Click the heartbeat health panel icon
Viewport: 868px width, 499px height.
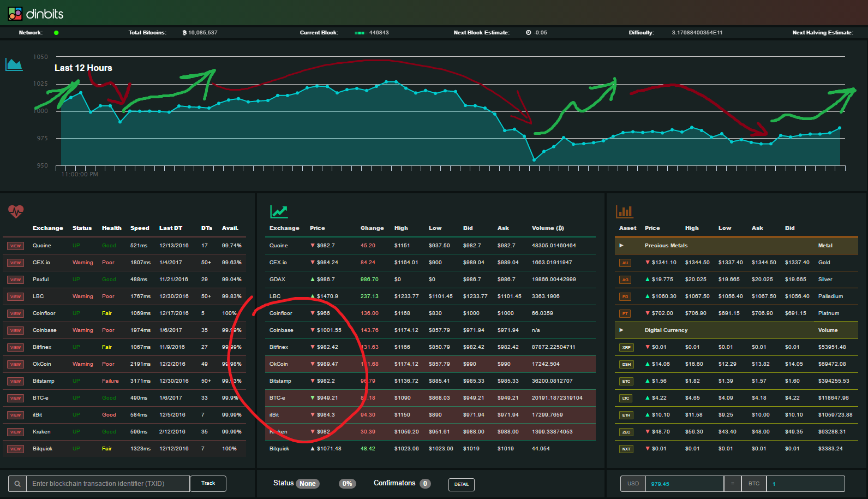click(x=16, y=211)
